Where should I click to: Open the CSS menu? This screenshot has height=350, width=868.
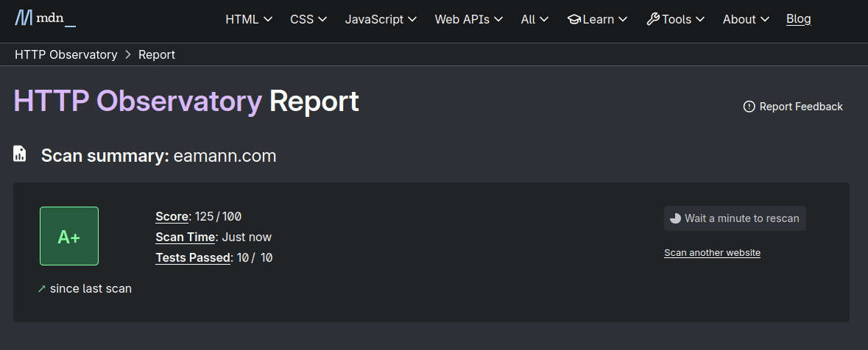(x=308, y=19)
